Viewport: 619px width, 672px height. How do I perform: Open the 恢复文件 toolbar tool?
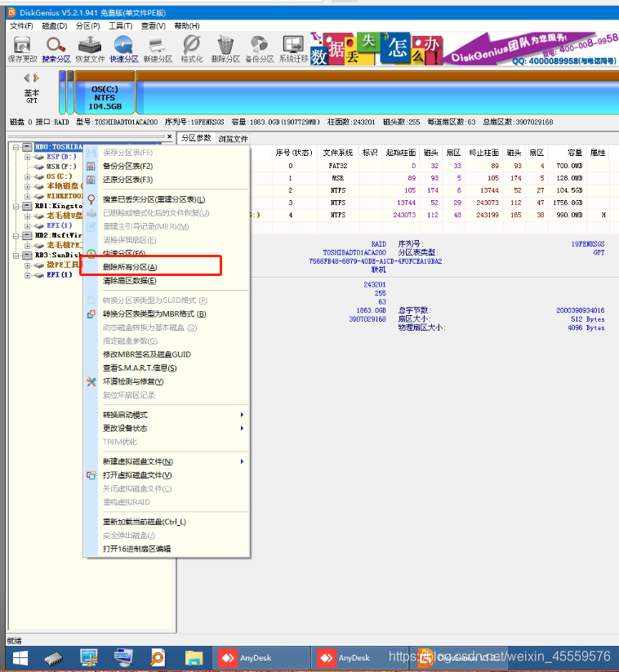90,49
